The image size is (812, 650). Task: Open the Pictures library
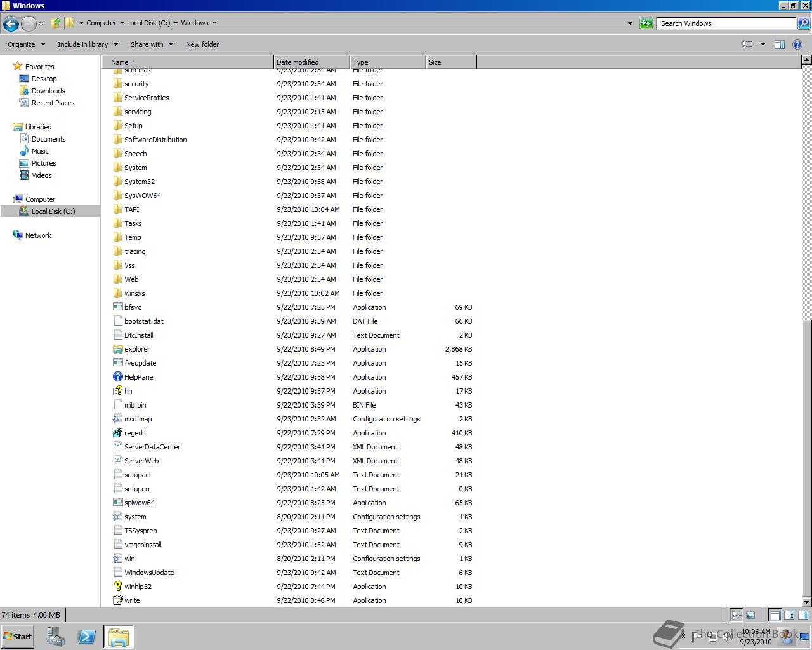[44, 163]
